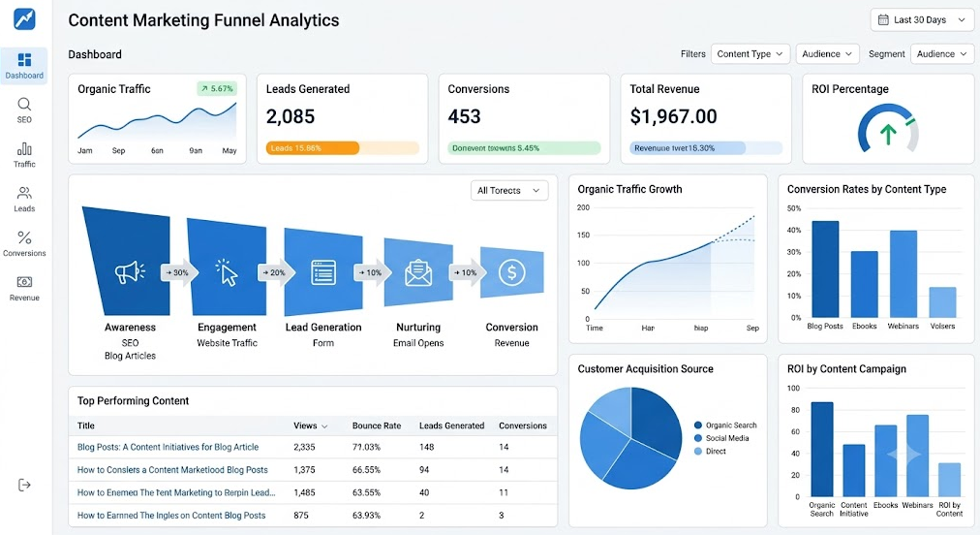Viewport: 980px width, 535px height.
Task: Click the Blog Posts conversion rate bar
Action: (825, 269)
